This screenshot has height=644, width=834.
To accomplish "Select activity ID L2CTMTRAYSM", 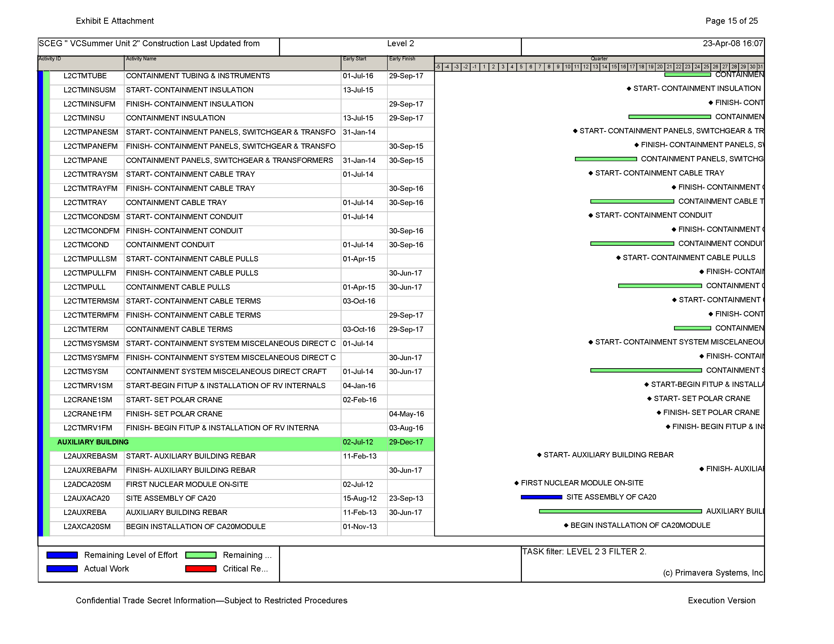I will click(90, 174).
